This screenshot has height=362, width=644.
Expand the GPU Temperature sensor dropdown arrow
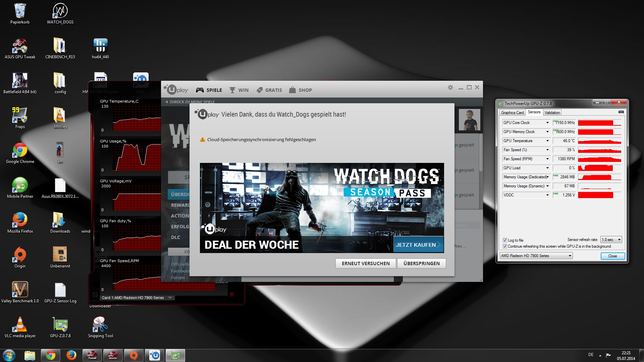(x=547, y=141)
